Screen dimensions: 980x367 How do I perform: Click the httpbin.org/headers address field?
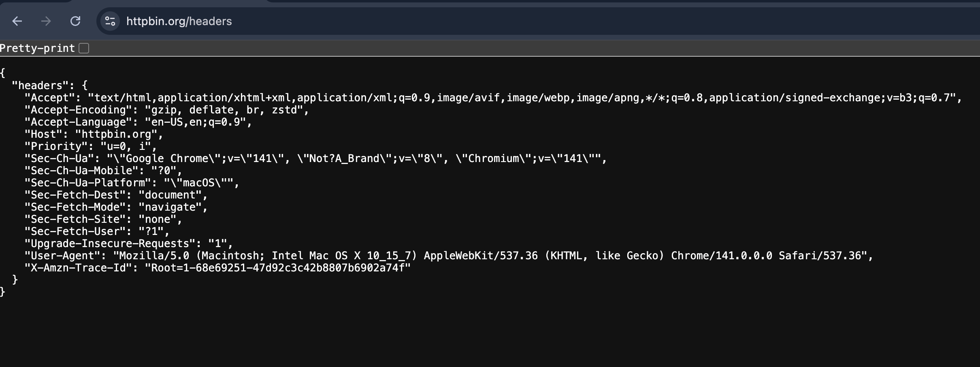(179, 21)
